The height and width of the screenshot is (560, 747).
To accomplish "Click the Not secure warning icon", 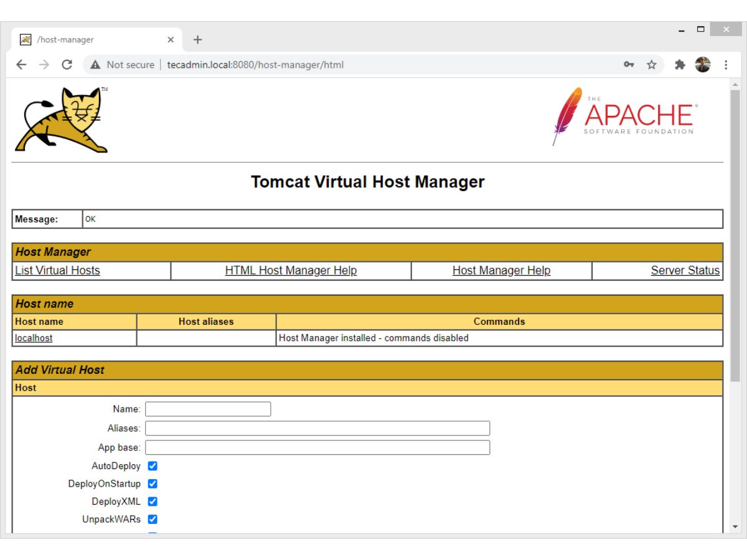I will tap(95, 65).
